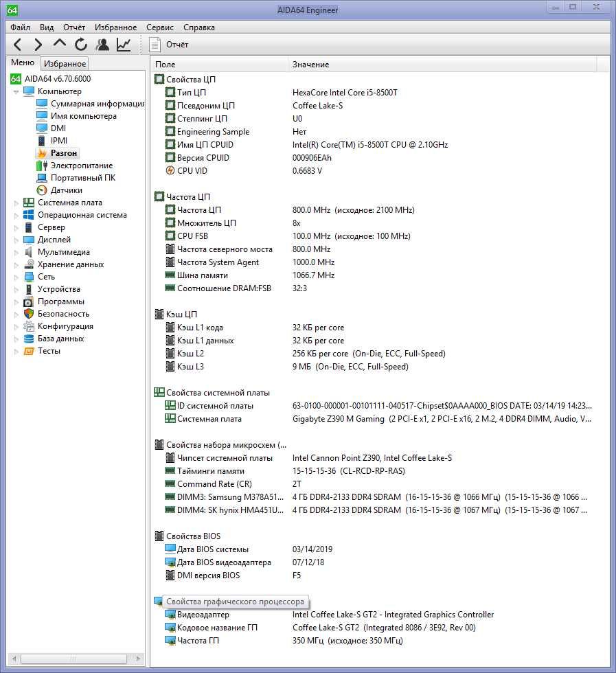Refresh the page with the circular arrow icon

click(x=81, y=44)
